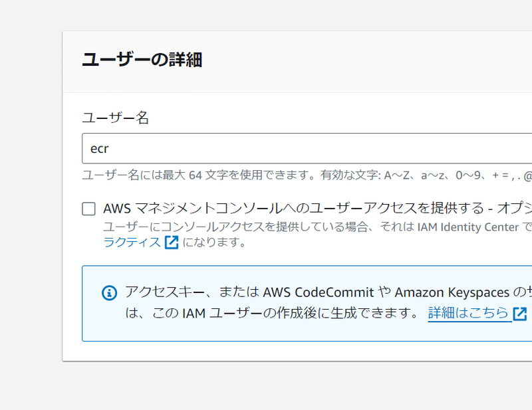Click external-link icon beside 詳細はこちら
This screenshot has height=410, width=532.
520,314
